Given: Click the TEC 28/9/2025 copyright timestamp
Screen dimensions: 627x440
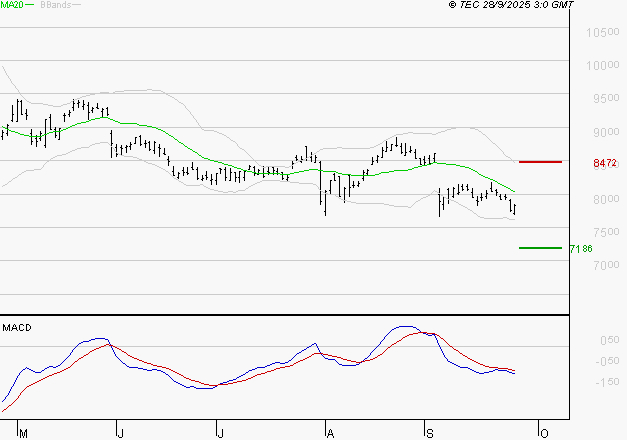Looking at the screenshot, I should pos(511,5).
